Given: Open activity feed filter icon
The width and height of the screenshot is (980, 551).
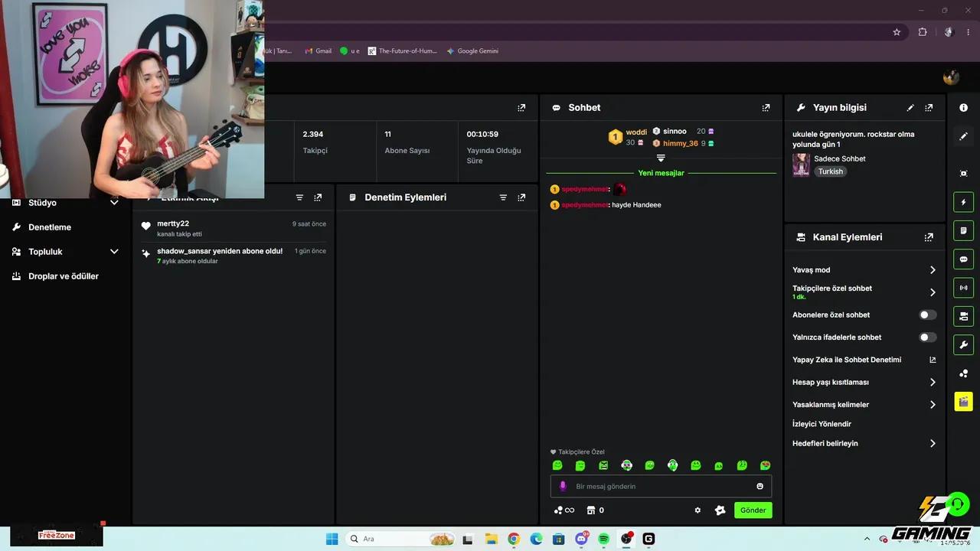Looking at the screenshot, I should (299, 197).
